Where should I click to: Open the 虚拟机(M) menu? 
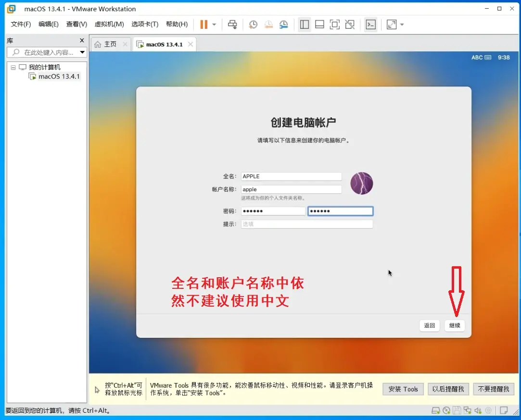click(x=109, y=24)
